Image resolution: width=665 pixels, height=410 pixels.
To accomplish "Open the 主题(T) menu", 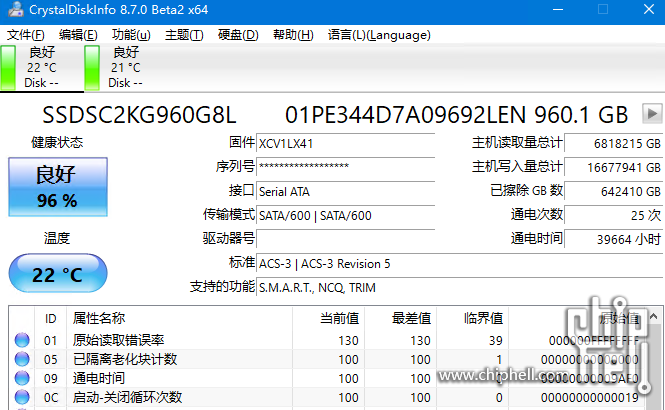I will [x=184, y=35].
